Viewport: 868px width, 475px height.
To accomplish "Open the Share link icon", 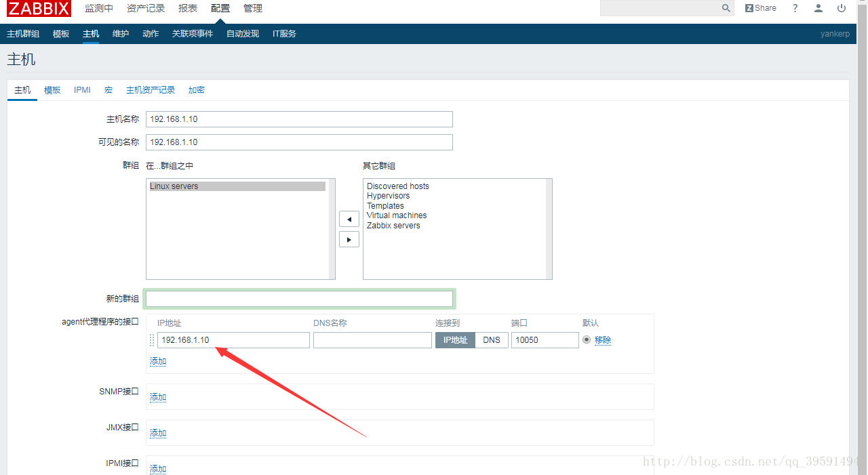I will [x=760, y=8].
